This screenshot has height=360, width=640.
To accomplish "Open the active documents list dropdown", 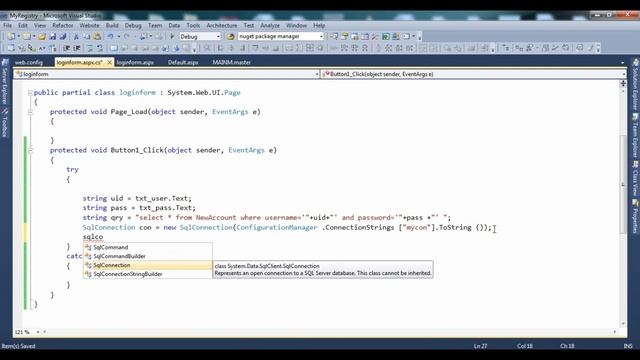I will [x=622, y=63].
